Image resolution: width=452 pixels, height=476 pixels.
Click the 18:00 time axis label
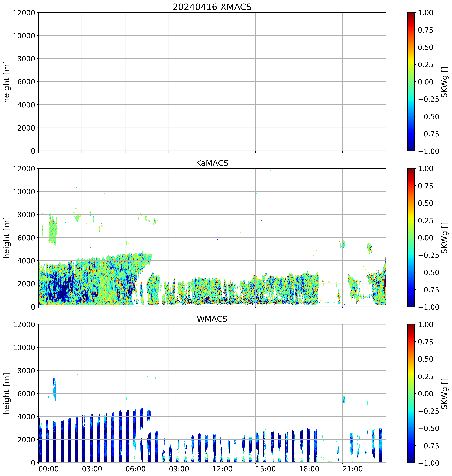point(309,469)
